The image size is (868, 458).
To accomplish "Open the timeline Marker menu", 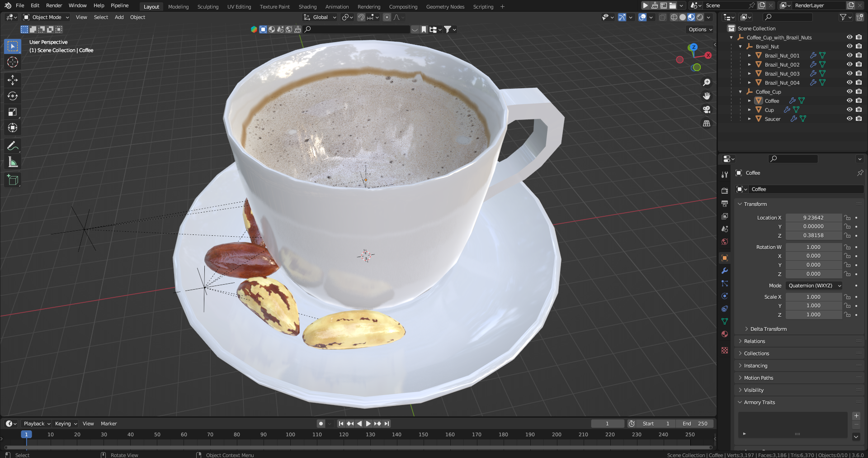I will click(x=108, y=424).
